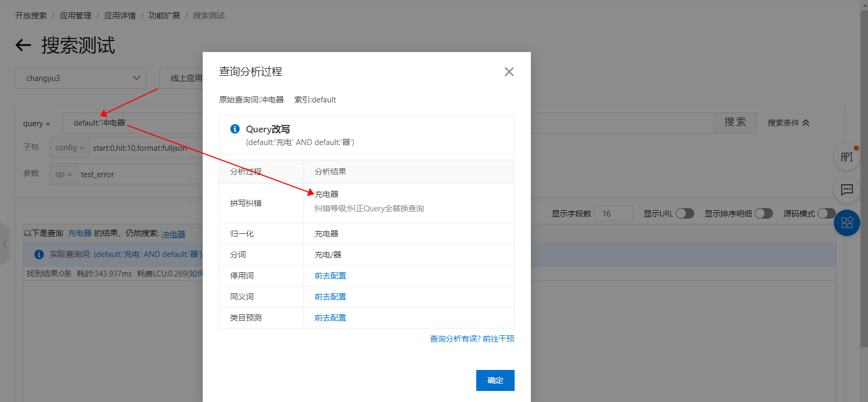The height and width of the screenshot is (402, 868).
Task: Open the feedback chat bubble icon
Action: coord(846,190)
